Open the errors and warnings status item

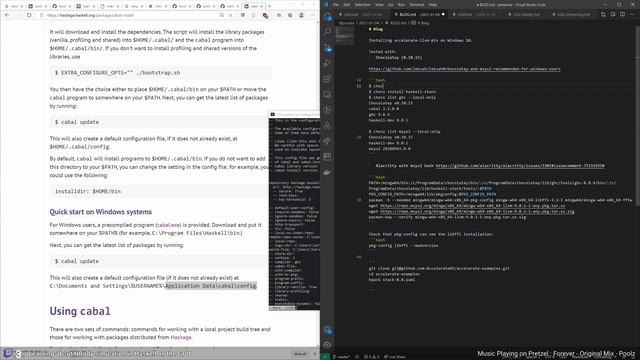(x=371, y=356)
